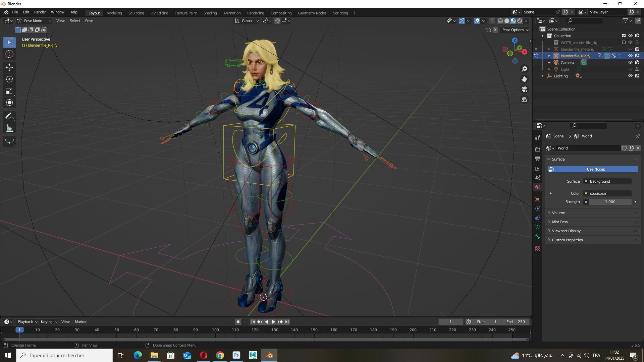Select the Annotate tool
Image resolution: width=644 pixels, height=362 pixels.
click(x=9, y=116)
